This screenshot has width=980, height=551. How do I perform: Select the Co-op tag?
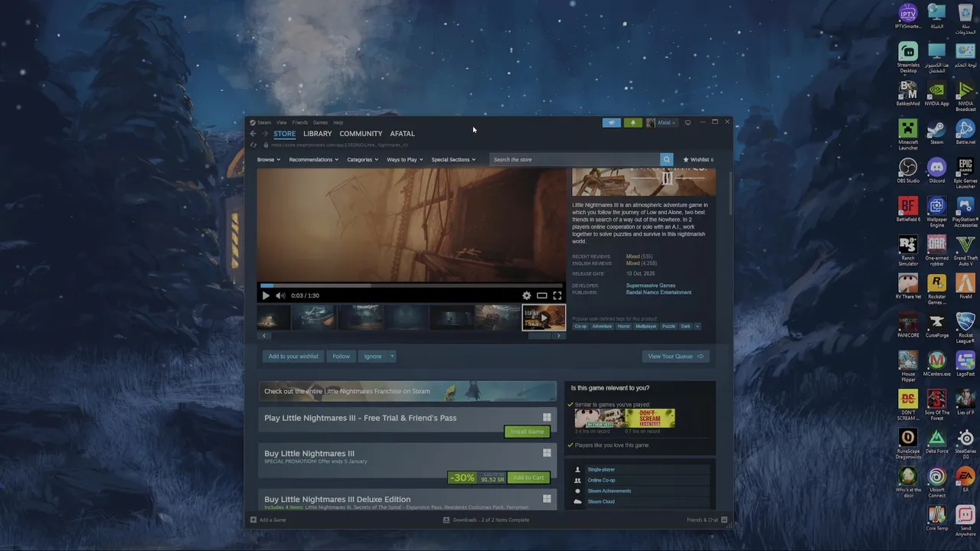[581, 327]
